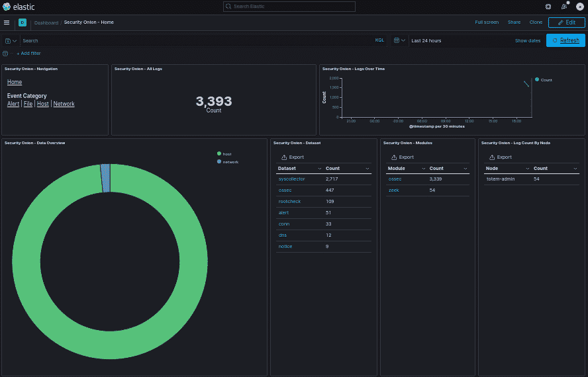
Task: Open the date quick menu calendar icon
Action: [399, 40]
